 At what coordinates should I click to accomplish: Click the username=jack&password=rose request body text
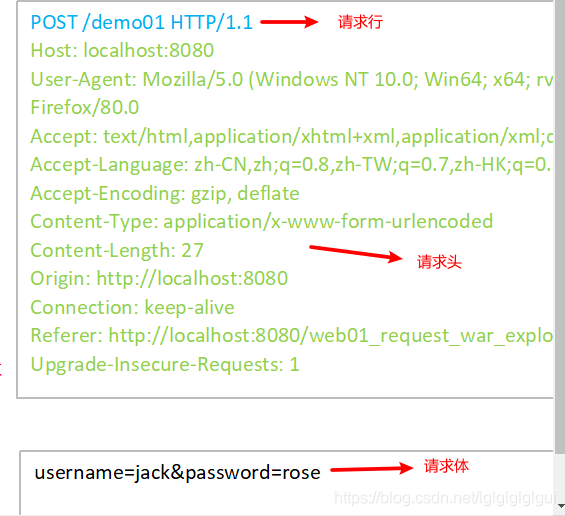tap(177, 472)
